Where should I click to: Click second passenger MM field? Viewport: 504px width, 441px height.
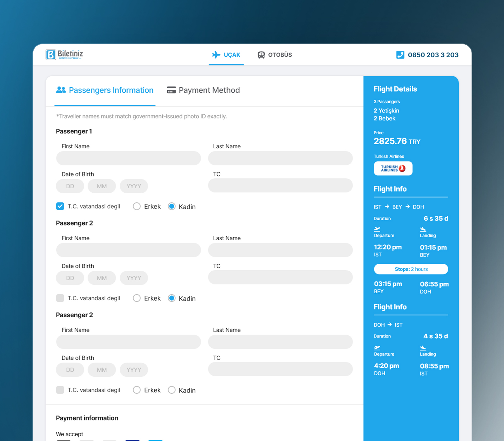(x=102, y=278)
